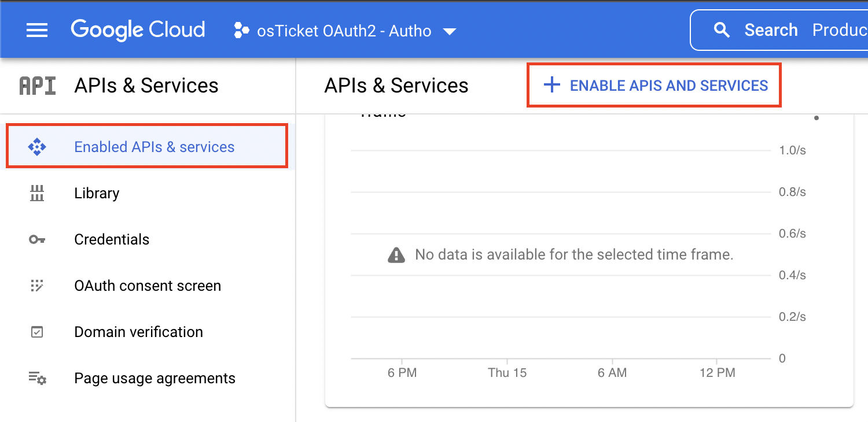Click the '0.6/s' axis value
868x422 pixels.
pos(793,234)
